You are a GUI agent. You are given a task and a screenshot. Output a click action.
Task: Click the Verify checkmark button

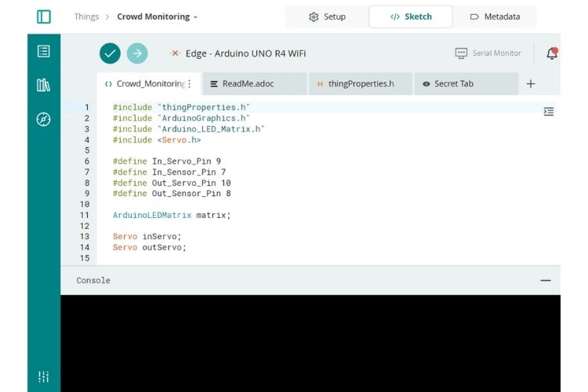tap(110, 53)
